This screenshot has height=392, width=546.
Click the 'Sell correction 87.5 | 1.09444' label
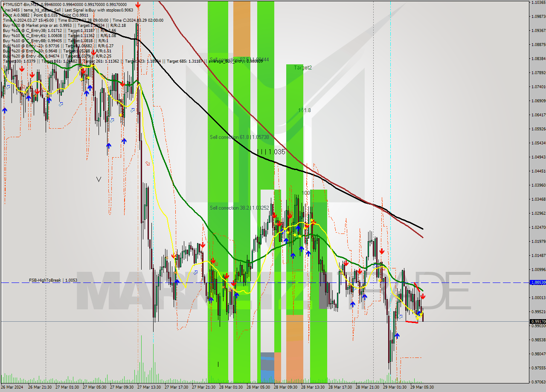[239, 60]
